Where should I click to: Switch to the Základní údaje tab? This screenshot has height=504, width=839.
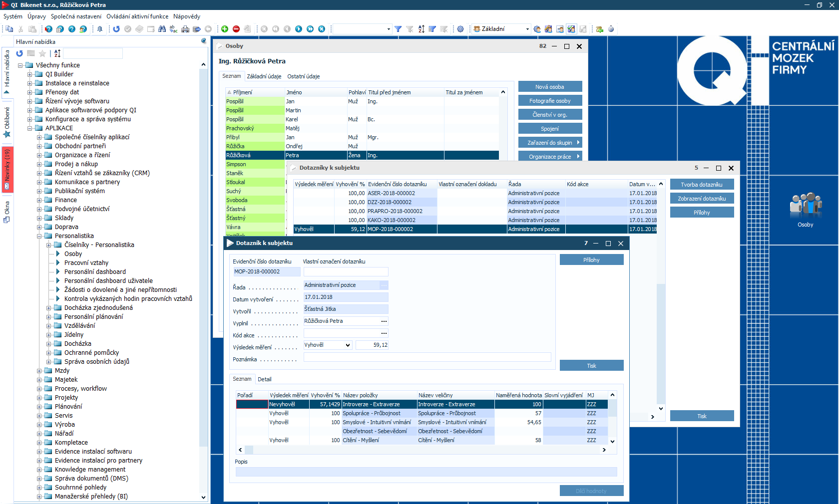tap(264, 76)
